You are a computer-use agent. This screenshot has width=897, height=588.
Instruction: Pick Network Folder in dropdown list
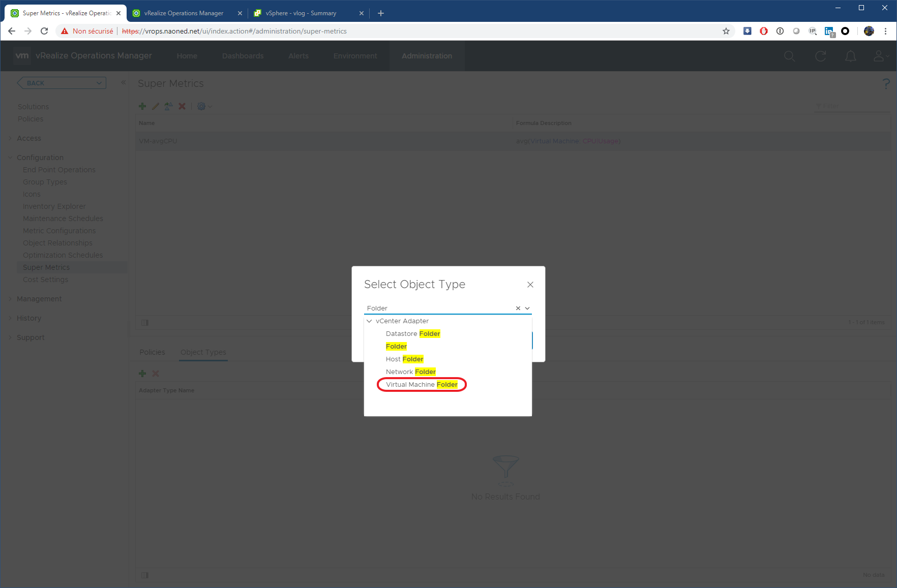(x=410, y=372)
